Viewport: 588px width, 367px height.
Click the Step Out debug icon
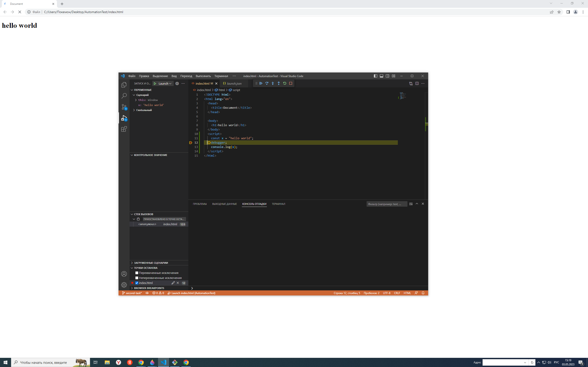pos(279,83)
